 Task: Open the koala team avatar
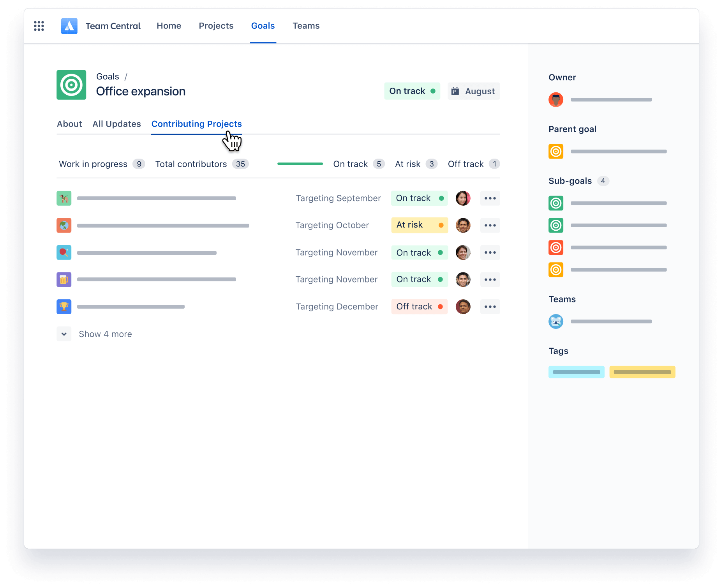556,321
